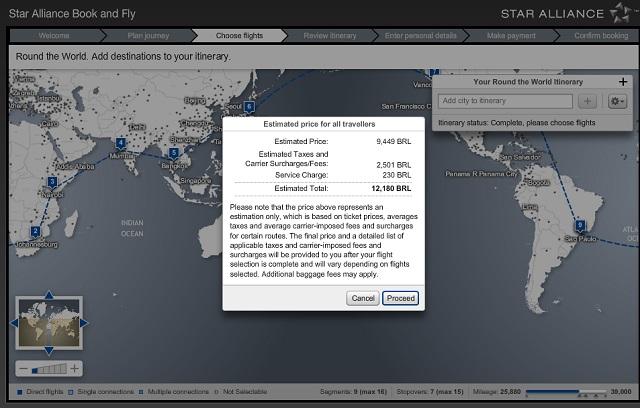
Task: Open the Confirm booking step
Action: (x=601, y=36)
